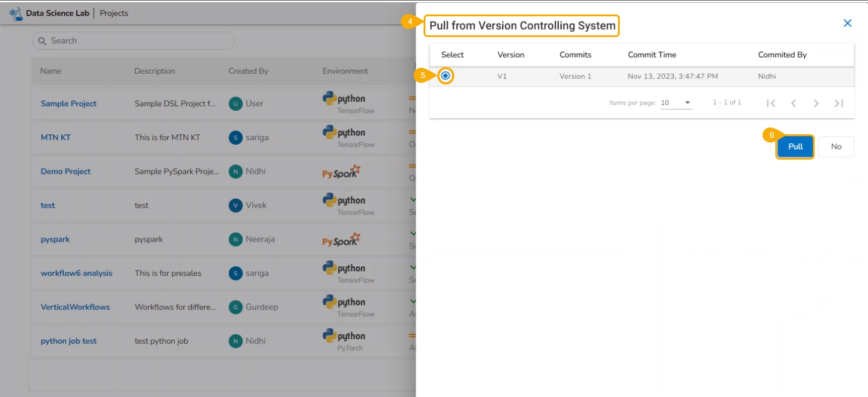
Task: Close the Pull from Version Controlling panel
Action: coord(847,23)
